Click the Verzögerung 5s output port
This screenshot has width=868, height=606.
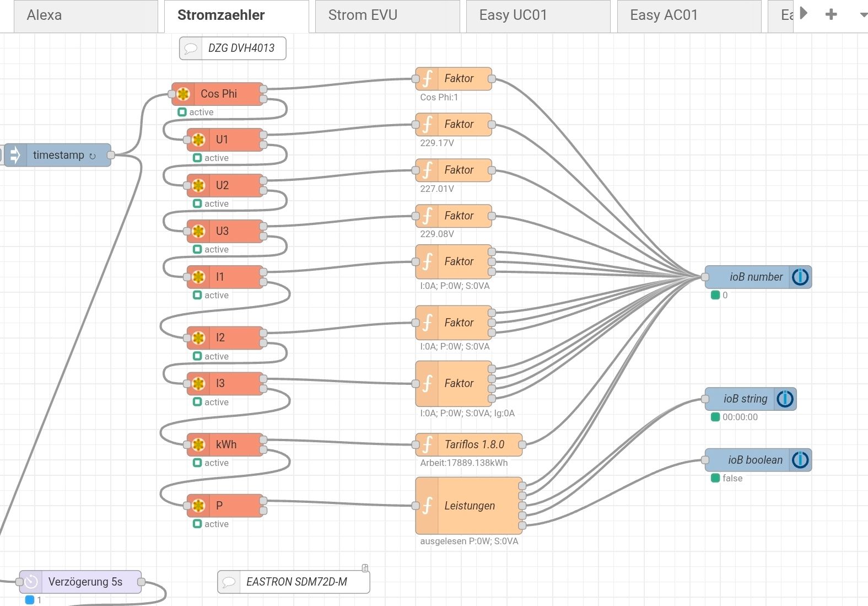pyautogui.click(x=141, y=582)
